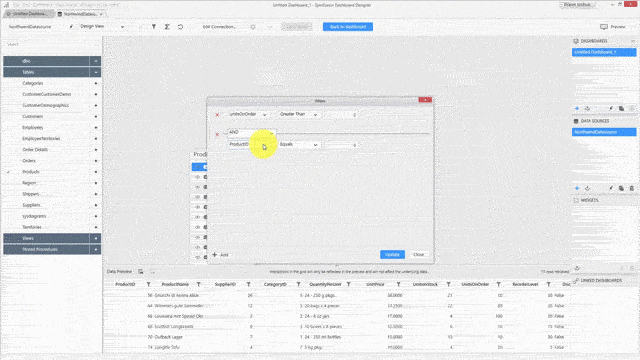Image resolution: width=640 pixels, height=360 pixels.
Task: Remove the UnitsOnOrder filter condition via red X
Action: 217,115
